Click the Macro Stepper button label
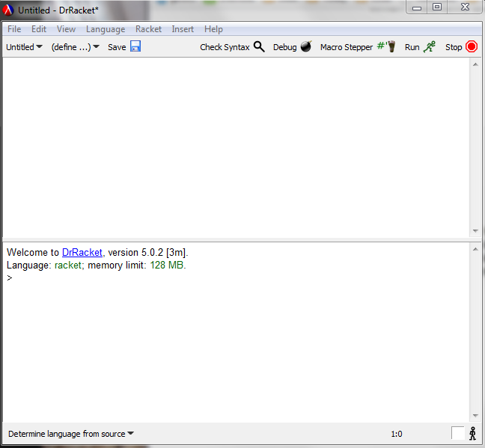This screenshot has height=448, width=485. coord(347,47)
